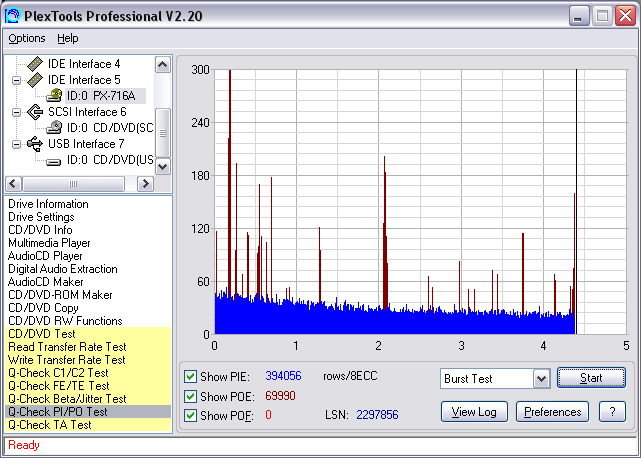Click the Ready status text
Screen dimensions: 641x458
point(24,445)
